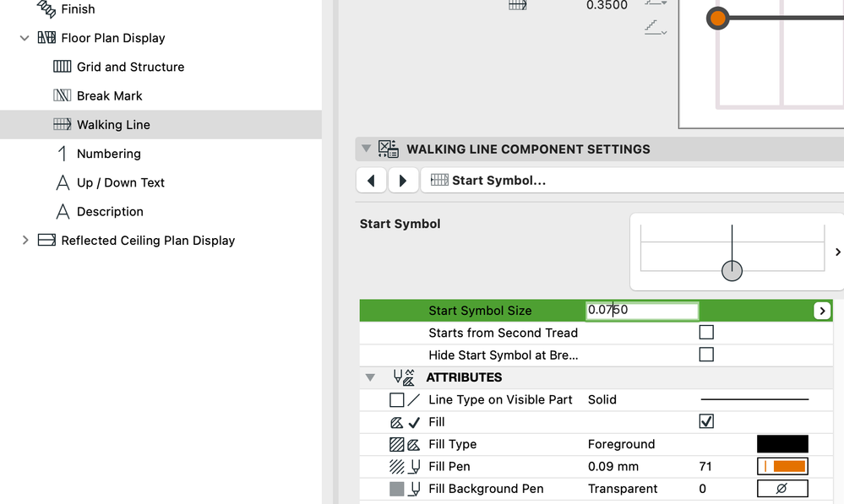
Task: Click the pen icon in Fill Background Pen row
Action: pyautogui.click(x=415, y=489)
